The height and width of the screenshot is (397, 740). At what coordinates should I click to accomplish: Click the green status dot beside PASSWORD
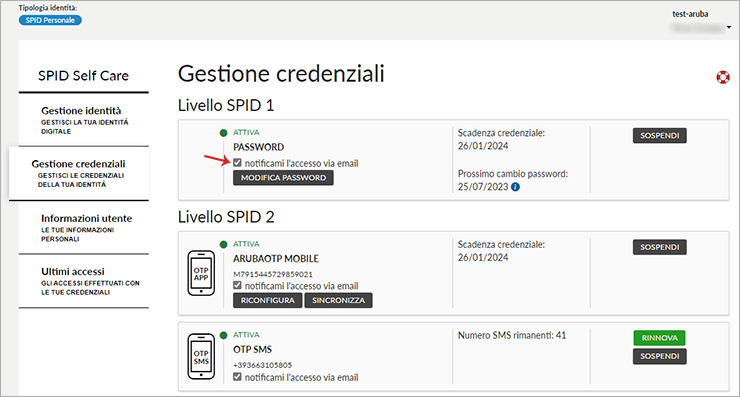[223, 133]
